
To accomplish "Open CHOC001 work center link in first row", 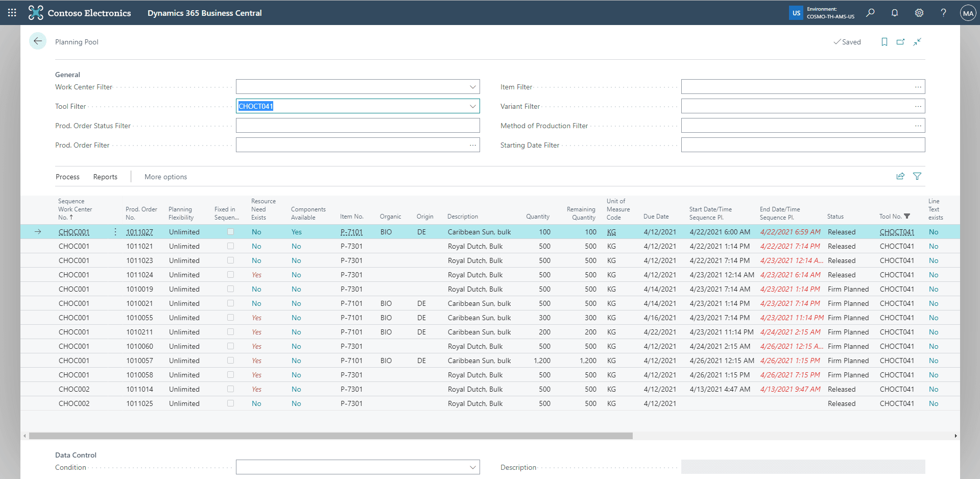I will click(74, 232).
